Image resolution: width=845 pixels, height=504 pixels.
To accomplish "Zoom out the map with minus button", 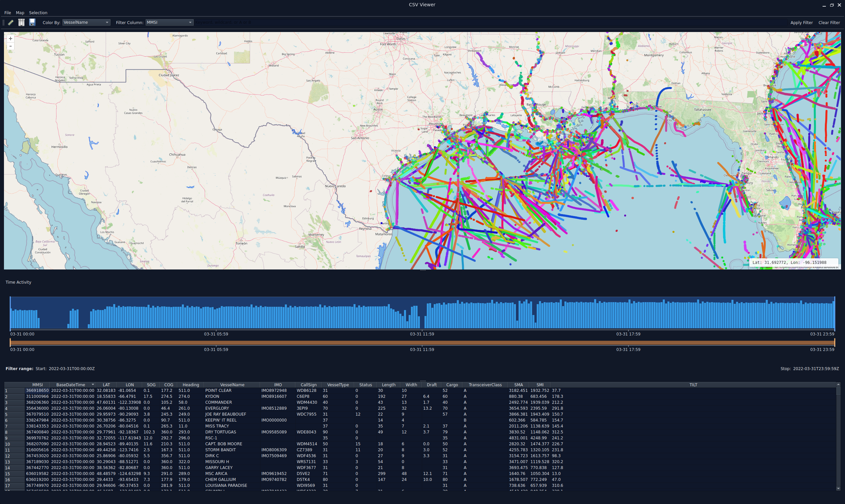I will click(11, 46).
